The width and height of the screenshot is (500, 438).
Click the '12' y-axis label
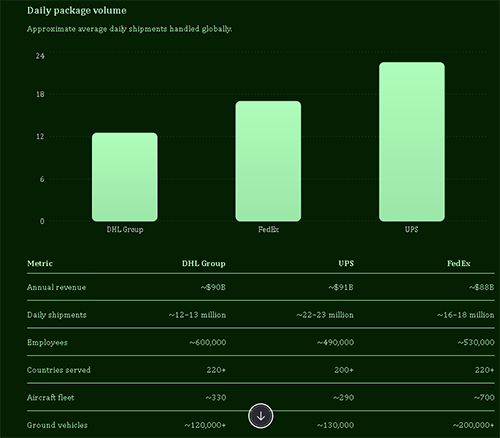40,136
